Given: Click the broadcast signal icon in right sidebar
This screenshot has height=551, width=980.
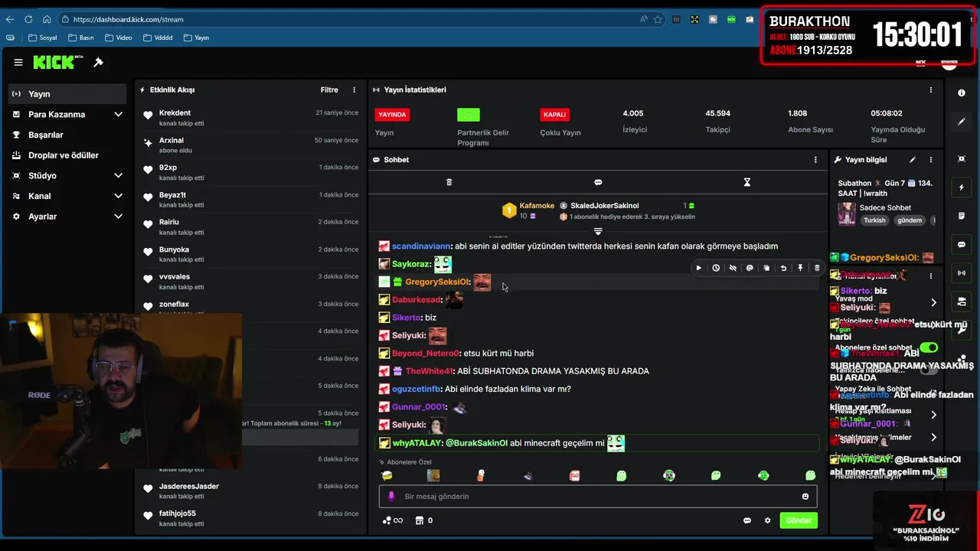Looking at the screenshot, I should (x=962, y=273).
